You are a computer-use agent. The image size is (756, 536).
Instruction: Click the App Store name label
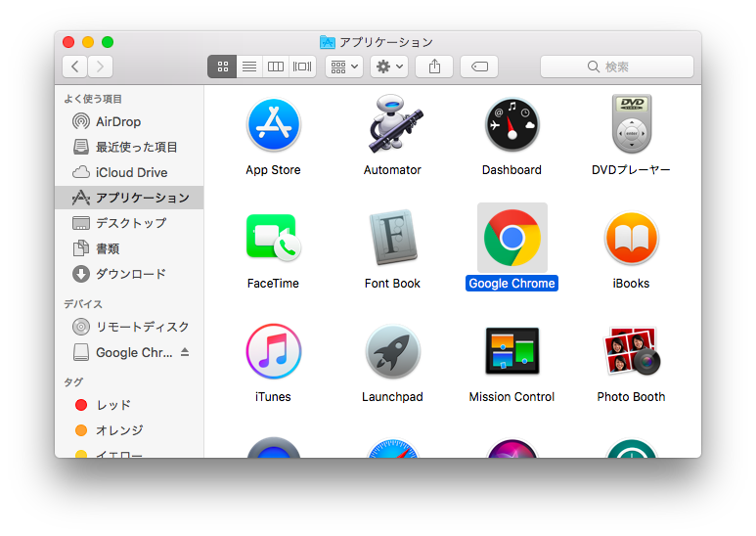pos(274,169)
